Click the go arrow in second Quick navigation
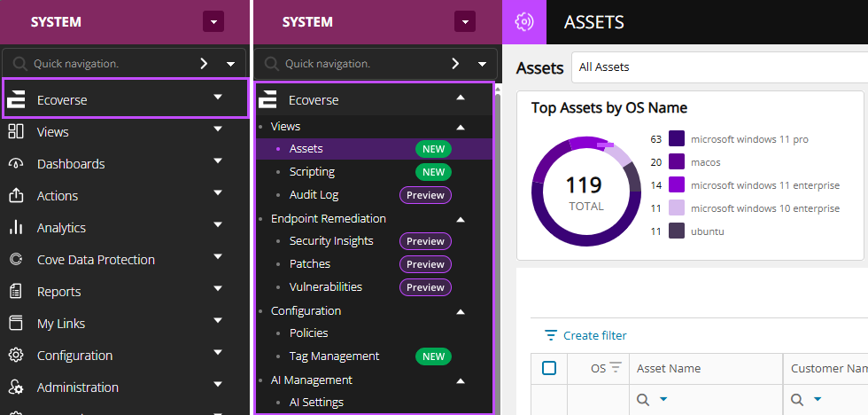The width and height of the screenshot is (868, 415). [x=455, y=64]
